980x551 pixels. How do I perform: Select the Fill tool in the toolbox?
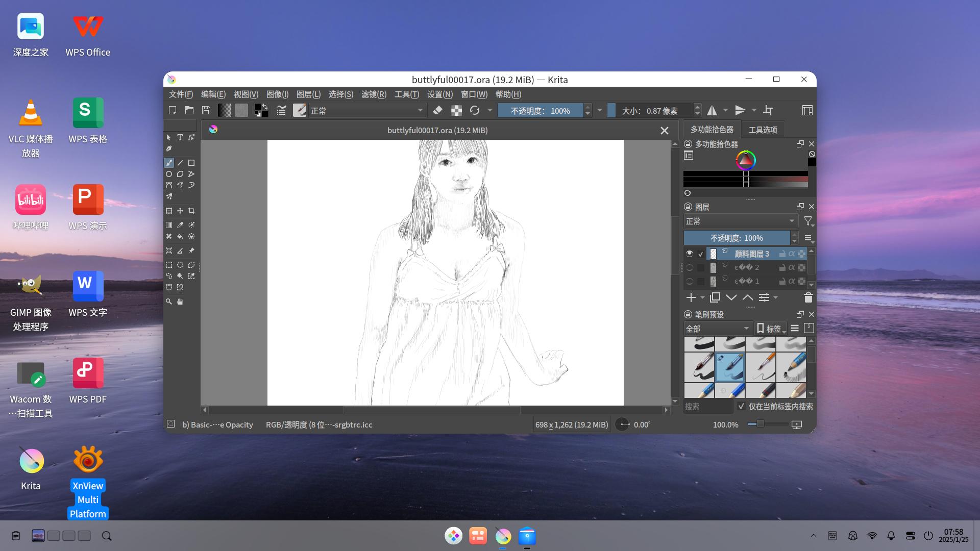180,236
